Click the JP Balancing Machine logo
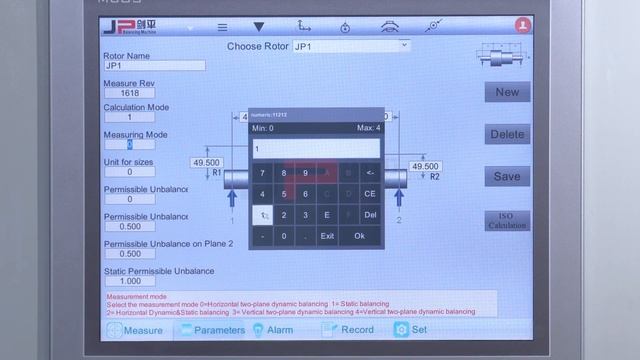This screenshot has width=640, height=360. pos(130,27)
